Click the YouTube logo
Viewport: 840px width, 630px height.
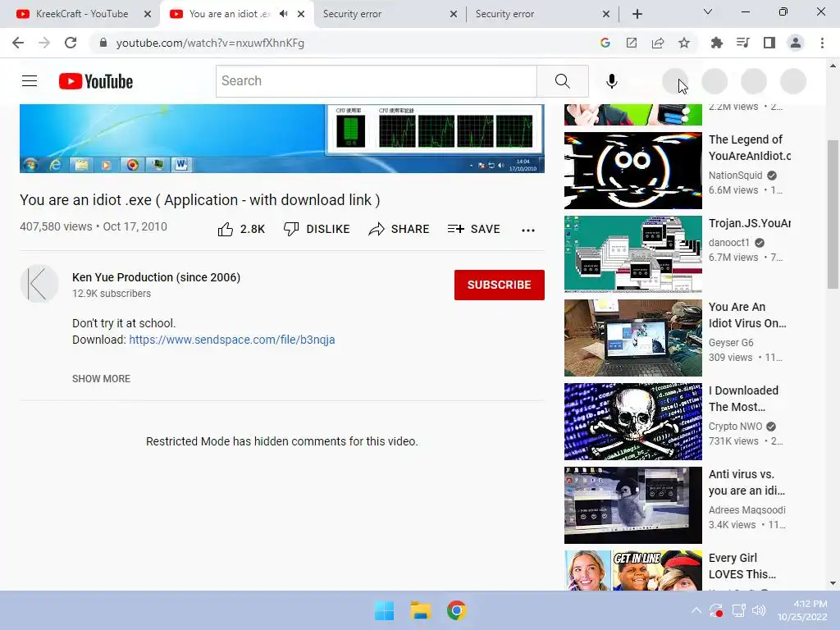(96, 81)
